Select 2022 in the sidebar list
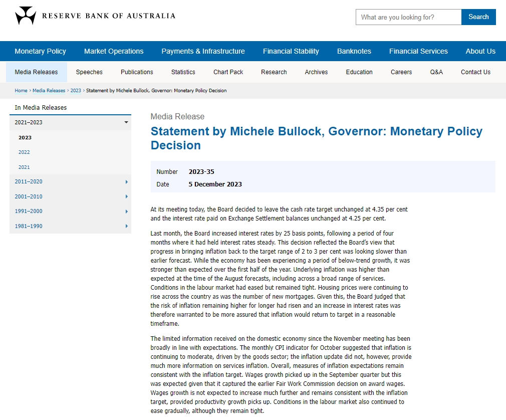Image resolution: width=506 pixels, height=420 pixels. tap(24, 152)
